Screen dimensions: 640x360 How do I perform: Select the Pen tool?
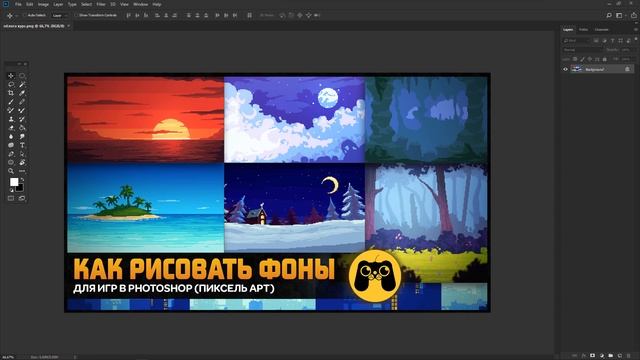(11, 154)
